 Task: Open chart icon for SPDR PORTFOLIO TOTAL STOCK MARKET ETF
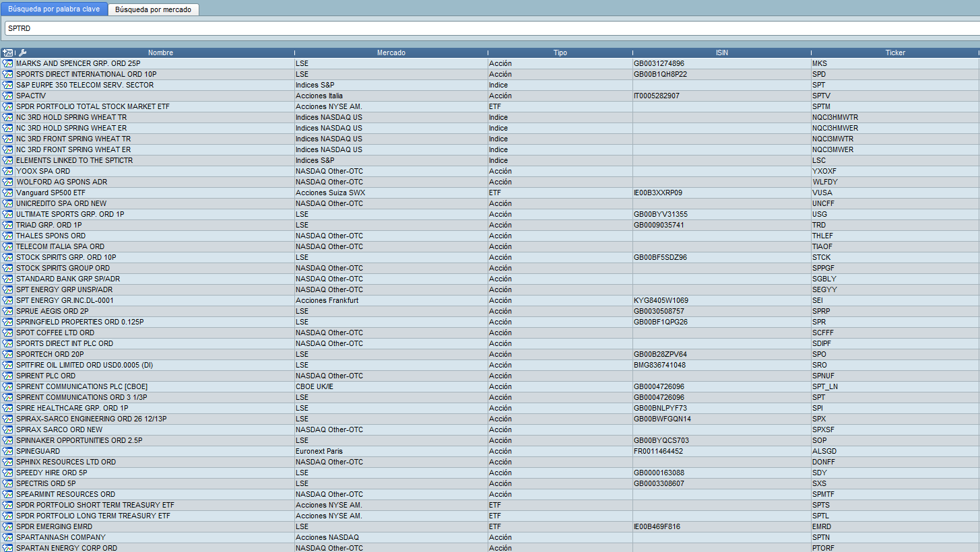coord(7,106)
